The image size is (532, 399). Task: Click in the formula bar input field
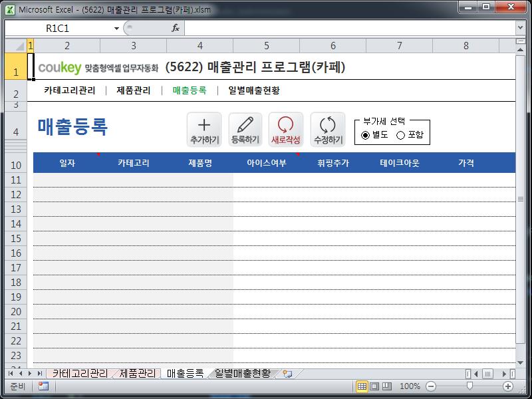click(350, 28)
